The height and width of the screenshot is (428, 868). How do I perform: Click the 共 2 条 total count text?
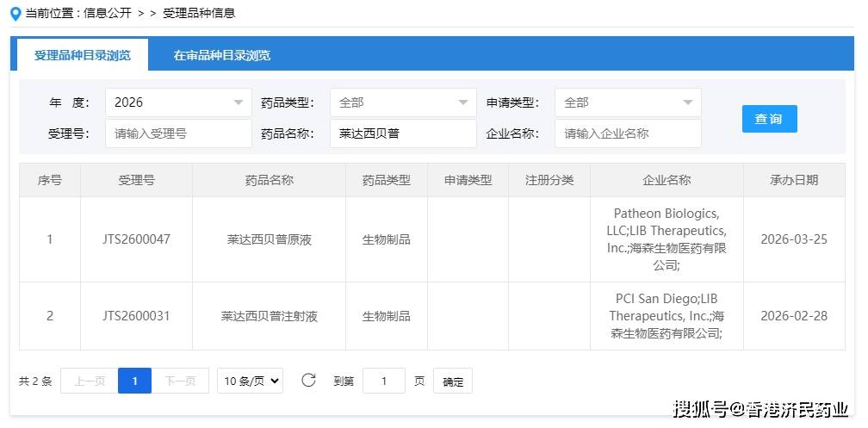point(35,381)
